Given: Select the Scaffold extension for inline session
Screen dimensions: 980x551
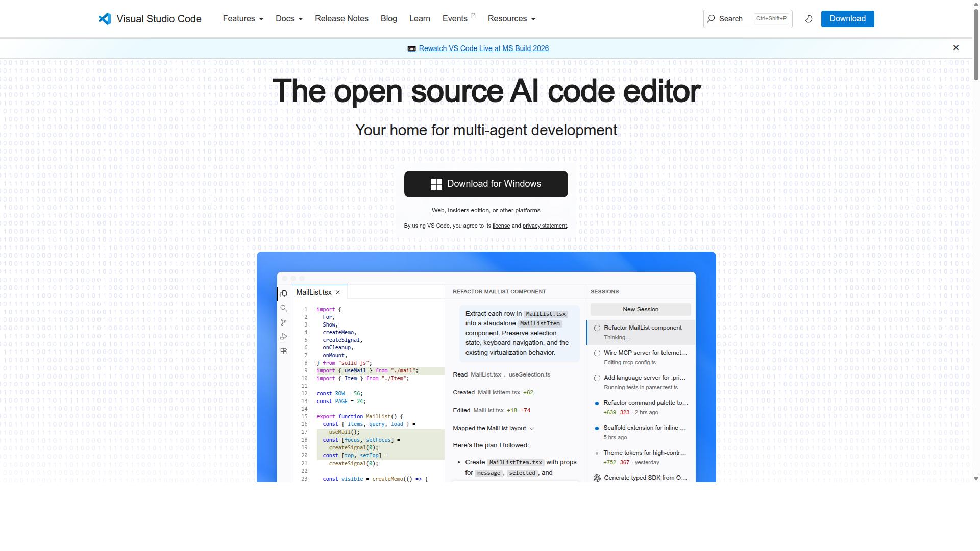Looking at the screenshot, I should tap(641, 432).
